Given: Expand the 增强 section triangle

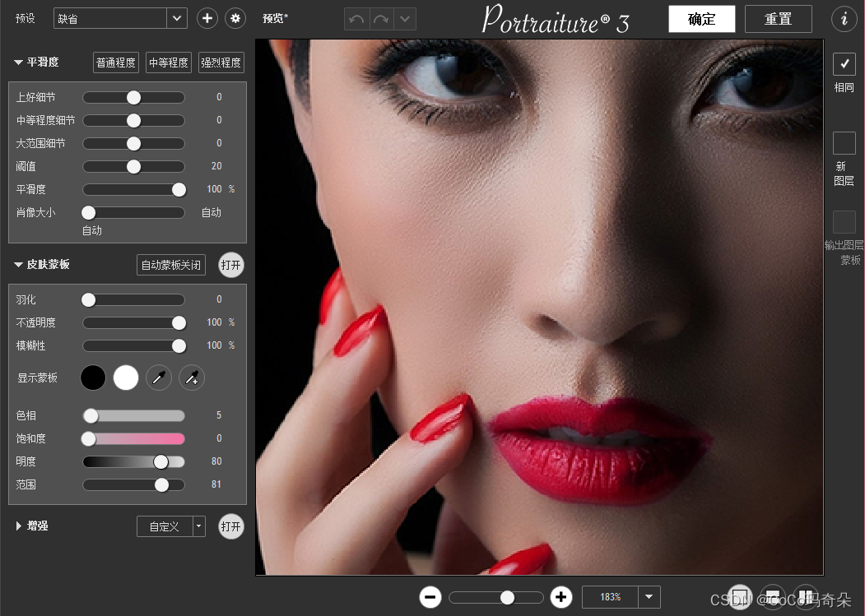Looking at the screenshot, I should click(x=19, y=526).
